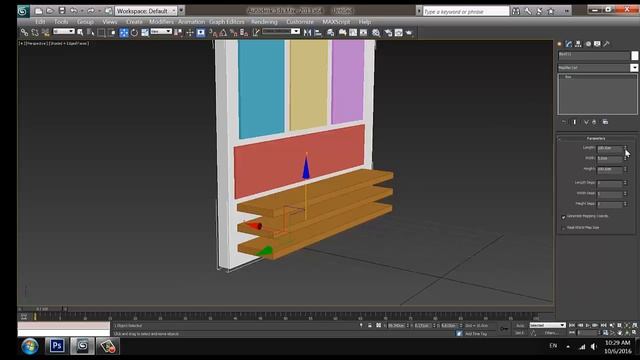Open the Views menu
Screen dimensions: 640x360
(110, 22)
